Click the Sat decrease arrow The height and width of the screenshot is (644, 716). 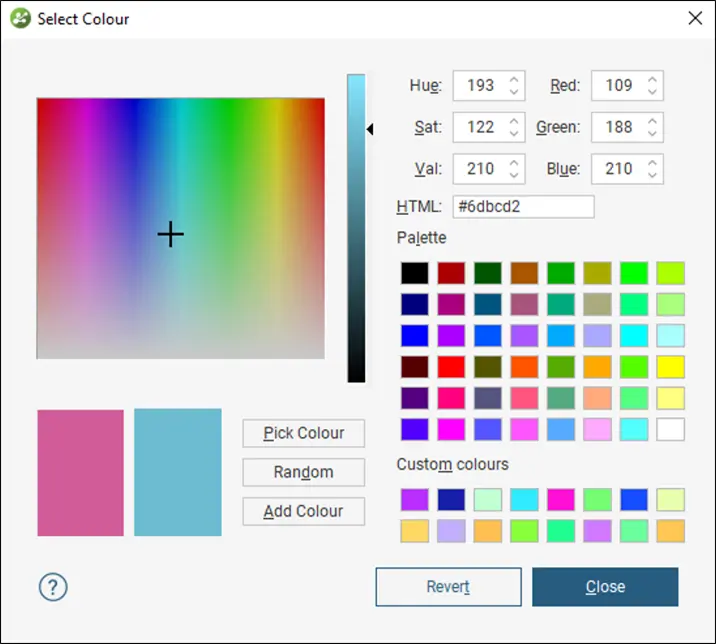pos(514,133)
